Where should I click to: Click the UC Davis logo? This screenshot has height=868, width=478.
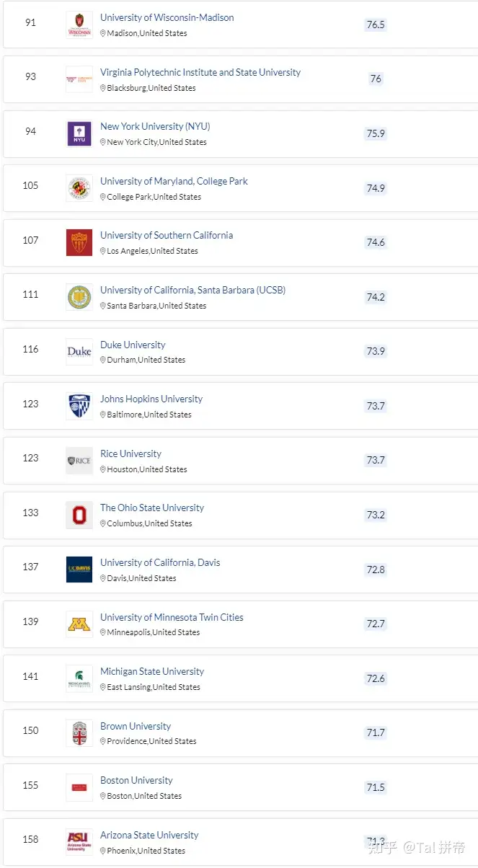(x=79, y=570)
